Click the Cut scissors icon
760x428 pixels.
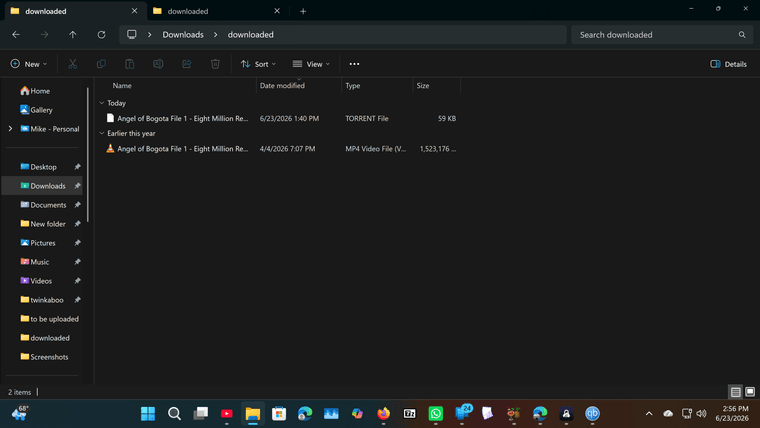click(73, 64)
